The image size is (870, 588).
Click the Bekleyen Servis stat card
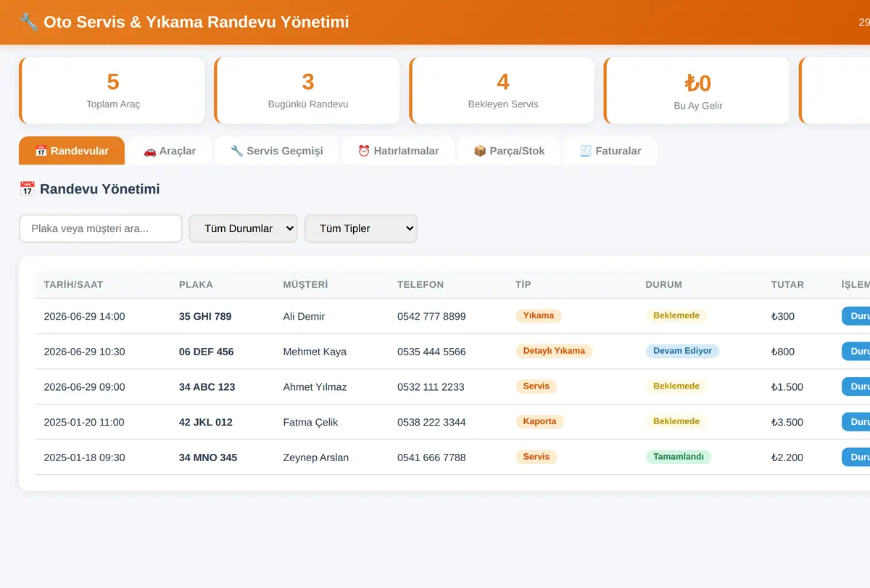pyautogui.click(x=502, y=91)
